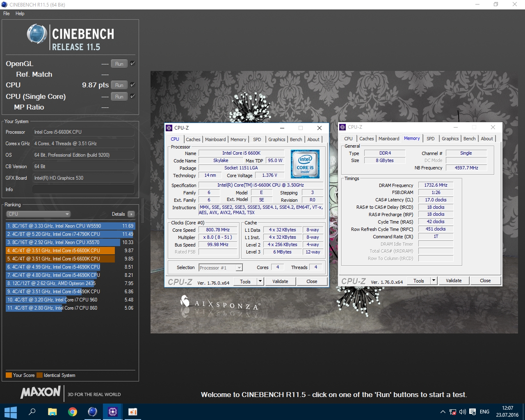Click the Details arrow button in Ranking
This screenshot has height=420, width=525.
click(131, 214)
